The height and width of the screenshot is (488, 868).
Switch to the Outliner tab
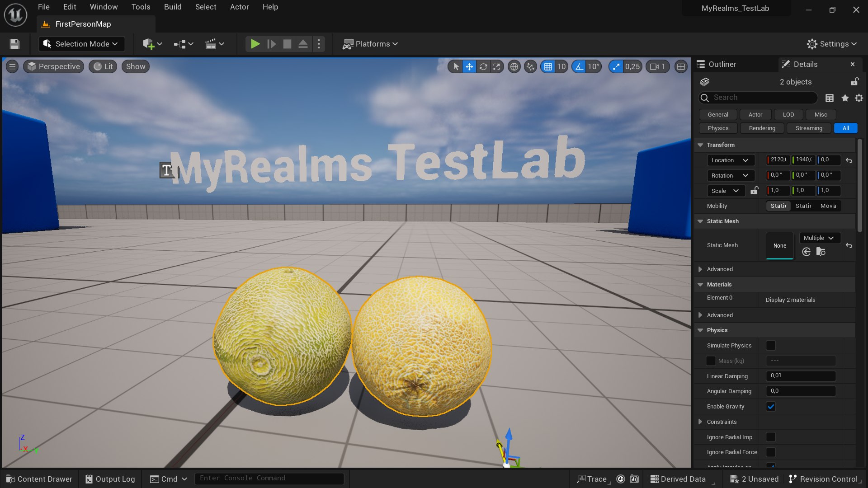[x=722, y=64]
